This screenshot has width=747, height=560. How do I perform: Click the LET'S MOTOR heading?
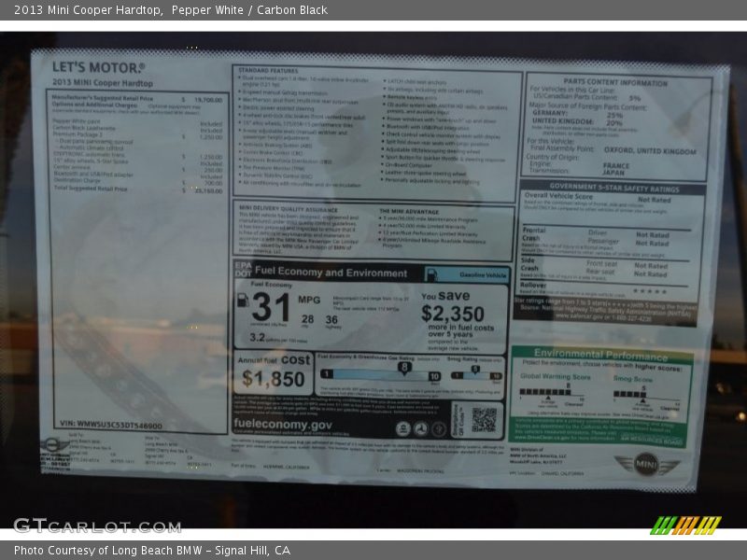point(98,67)
